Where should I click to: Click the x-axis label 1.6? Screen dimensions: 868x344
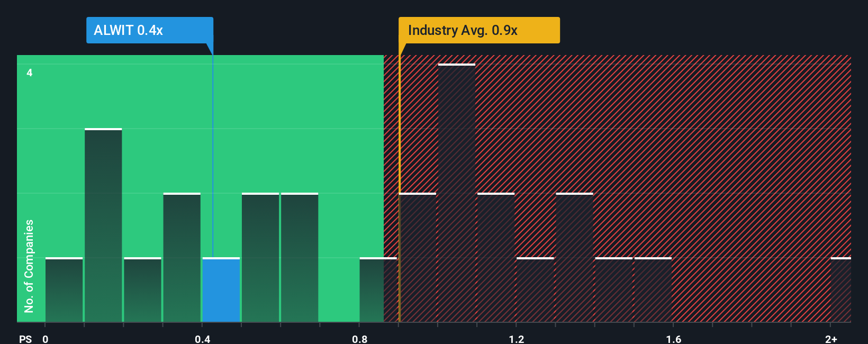point(674,339)
